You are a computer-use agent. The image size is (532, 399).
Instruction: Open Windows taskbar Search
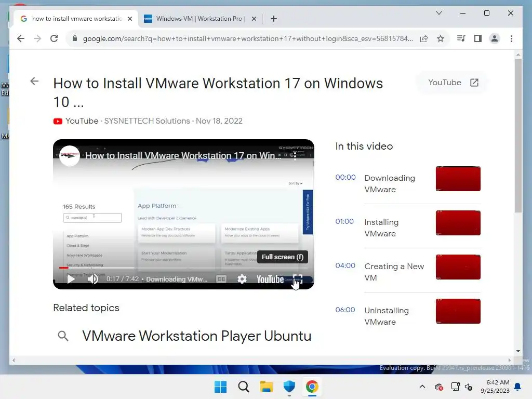(x=244, y=387)
